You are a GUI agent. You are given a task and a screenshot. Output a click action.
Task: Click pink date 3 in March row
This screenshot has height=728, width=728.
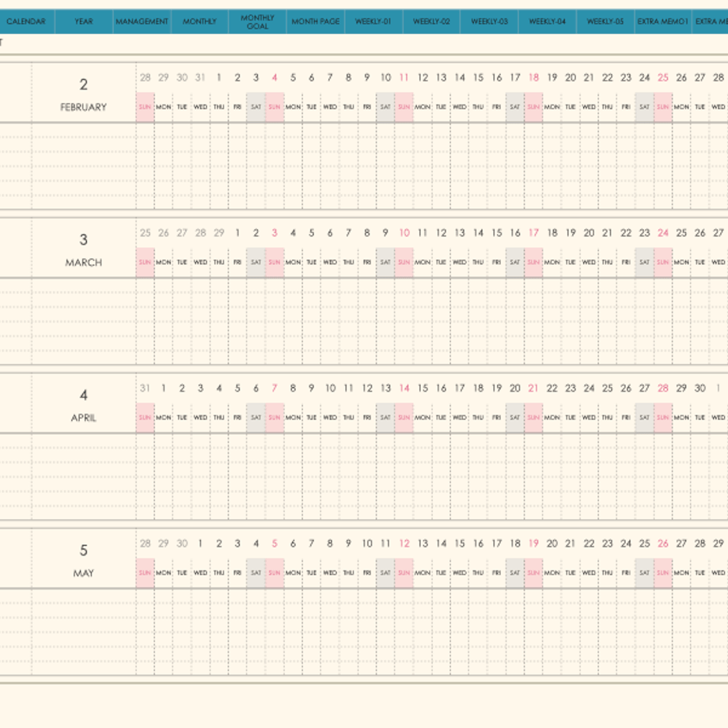(275, 233)
